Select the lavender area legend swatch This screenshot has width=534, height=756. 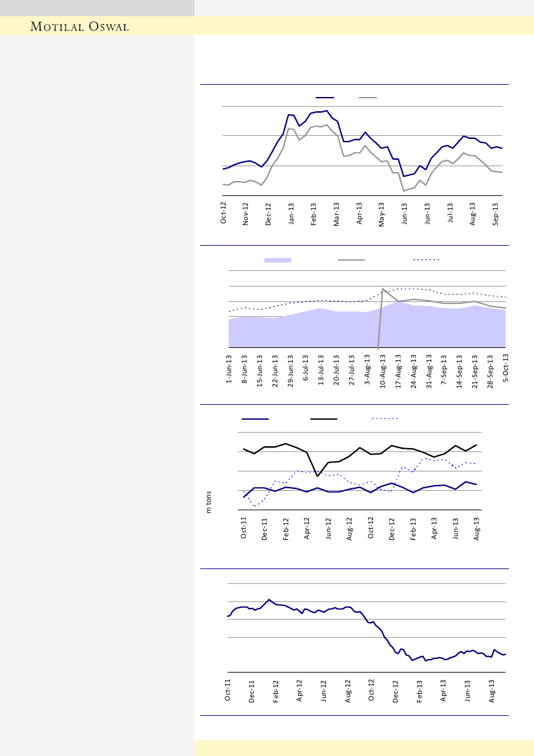click(278, 259)
